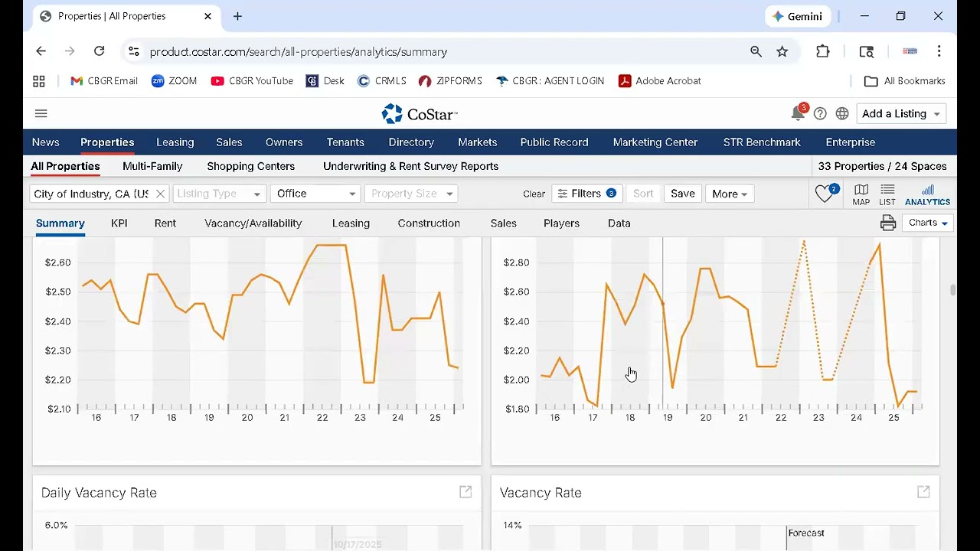Clear all search filters
Image resolution: width=980 pixels, height=551 pixels.
pos(534,194)
